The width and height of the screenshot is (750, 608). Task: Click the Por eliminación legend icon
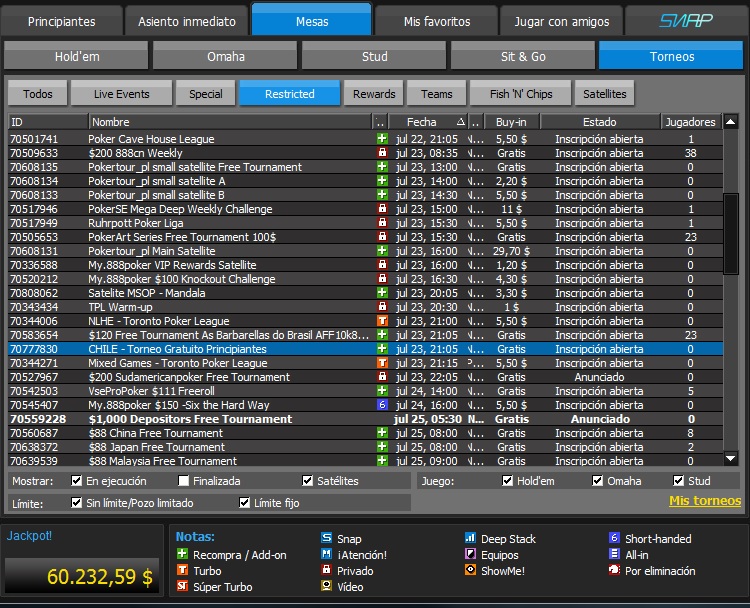click(x=615, y=571)
